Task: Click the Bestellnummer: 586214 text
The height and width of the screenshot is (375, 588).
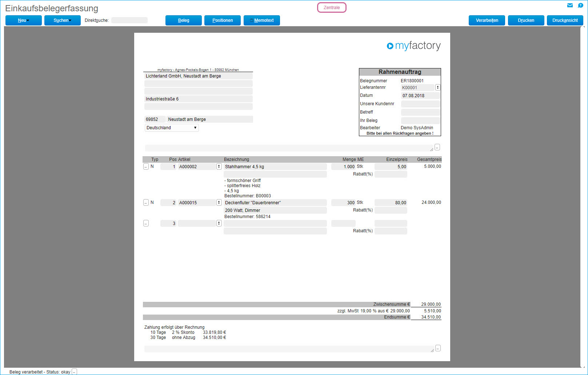Action: click(247, 217)
